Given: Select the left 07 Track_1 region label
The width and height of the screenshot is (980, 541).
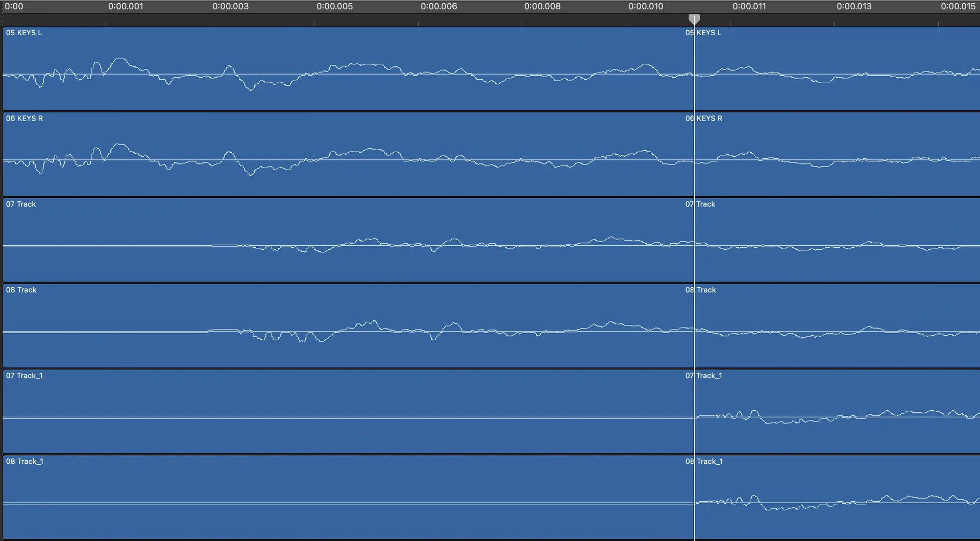Looking at the screenshot, I should click(24, 376).
